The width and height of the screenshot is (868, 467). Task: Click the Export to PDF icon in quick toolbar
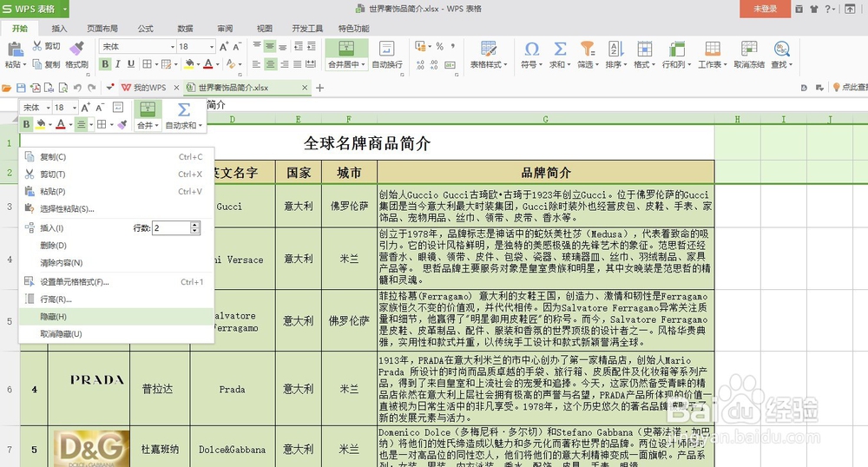36,88
